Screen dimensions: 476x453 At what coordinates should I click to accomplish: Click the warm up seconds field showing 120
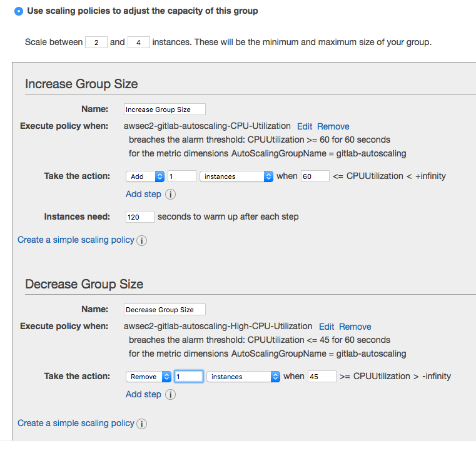(139, 217)
